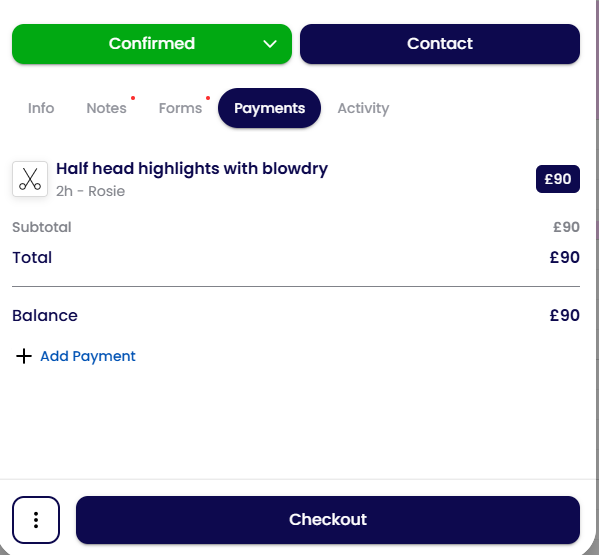Open the Confirmed status dropdown
This screenshot has width=599, height=555.
(x=152, y=44)
